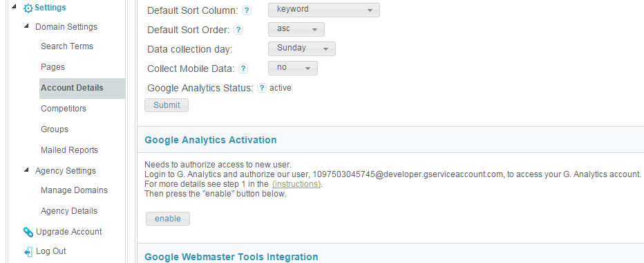The image size is (644, 263).
Task: Click the Google Webmaster Tools Integration heading
Action: [x=231, y=257]
